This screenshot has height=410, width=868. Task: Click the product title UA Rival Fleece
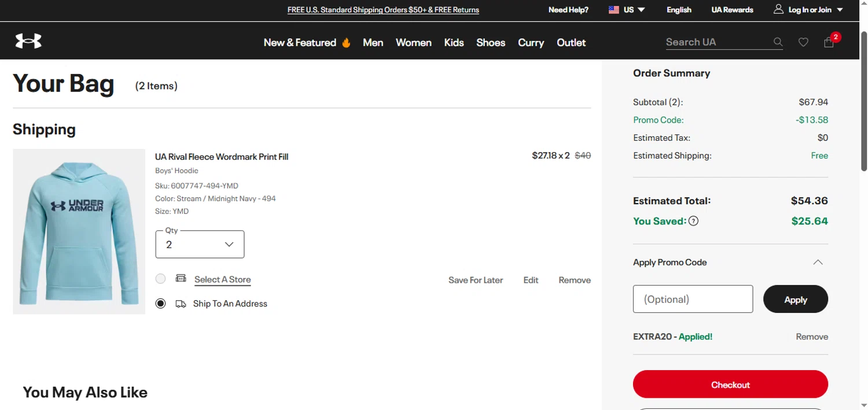(222, 157)
